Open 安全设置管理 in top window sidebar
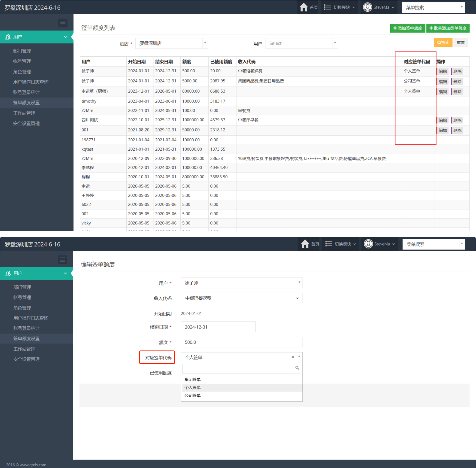 click(x=26, y=123)
